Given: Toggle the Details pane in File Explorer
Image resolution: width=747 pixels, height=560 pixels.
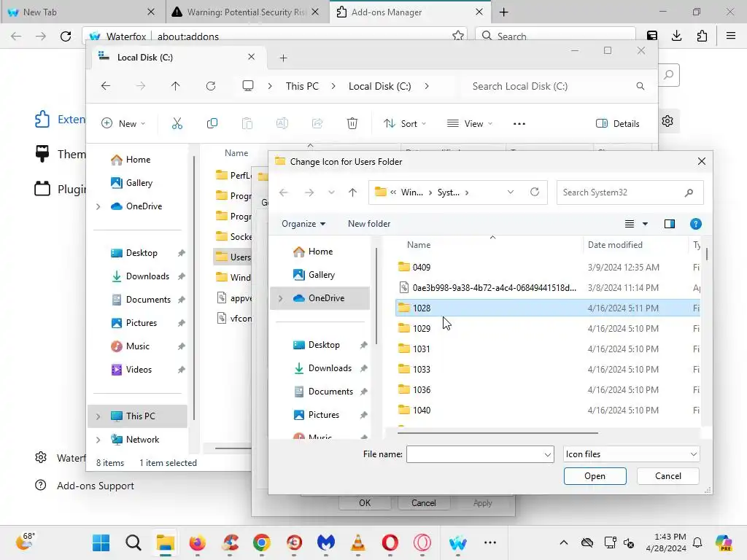Looking at the screenshot, I should coord(617,123).
